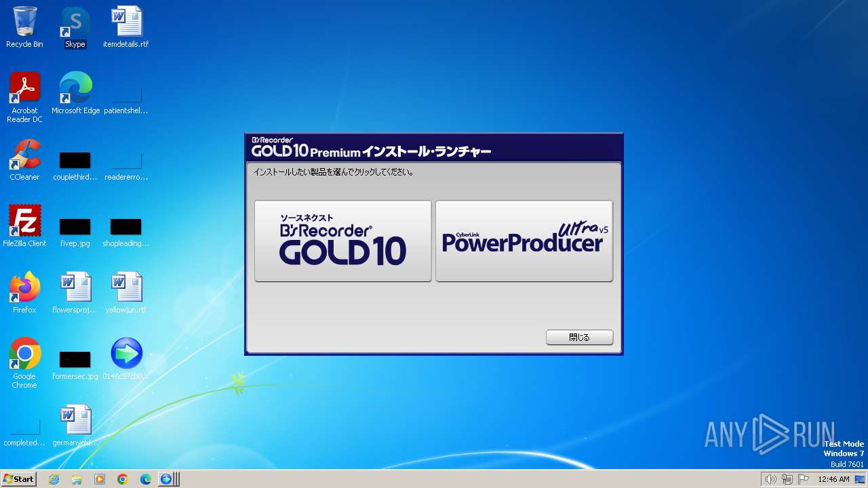
Task: Select fivep.jpg image file
Action: click(x=75, y=232)
